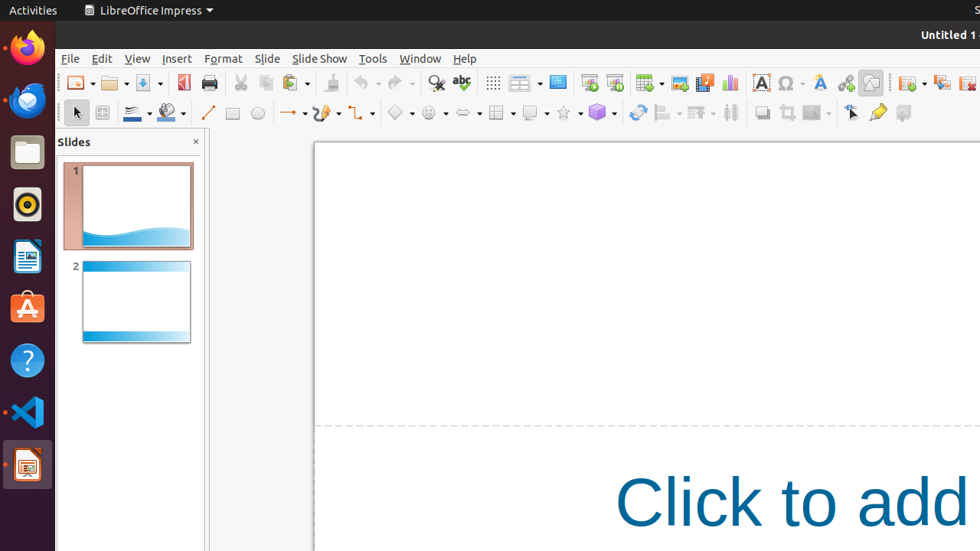The height and width of the screenshot is (551, 980).
Task: Toggle object Shadow
Action: [763, 112]
